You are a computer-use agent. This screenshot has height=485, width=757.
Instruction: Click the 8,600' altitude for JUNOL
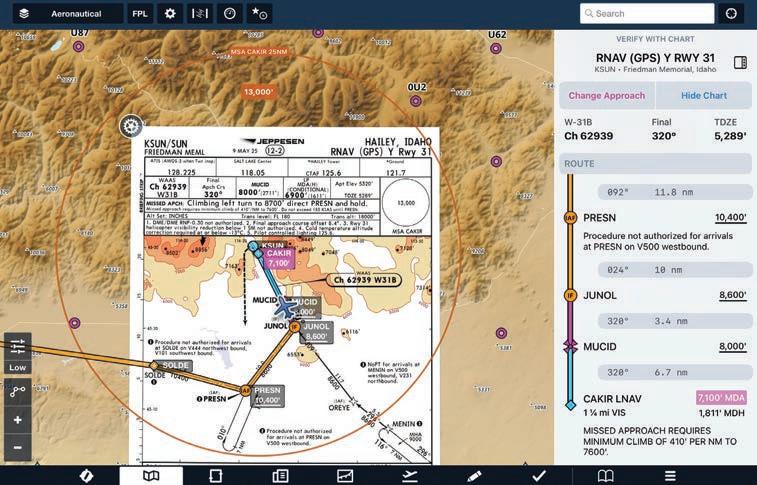733,295
